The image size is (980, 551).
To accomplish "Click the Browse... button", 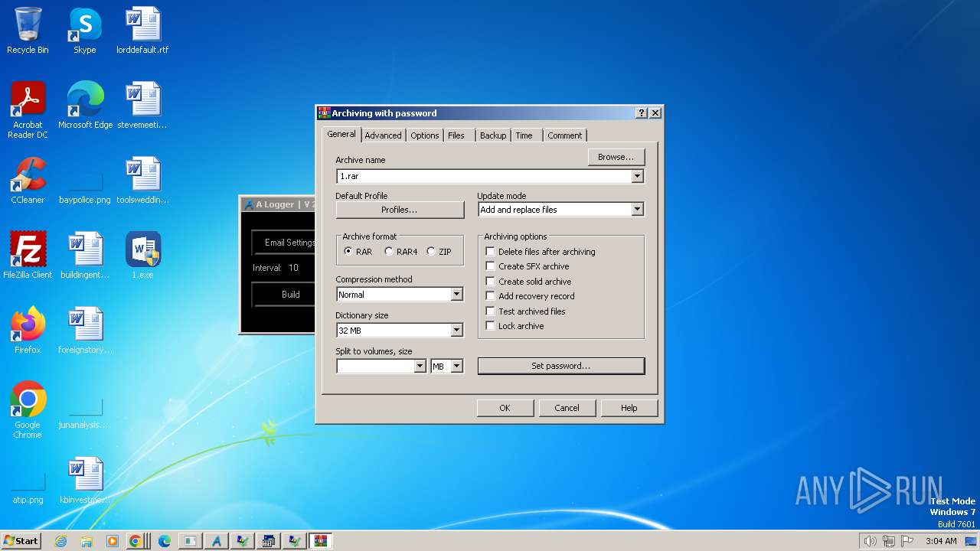I will (616, 157).
